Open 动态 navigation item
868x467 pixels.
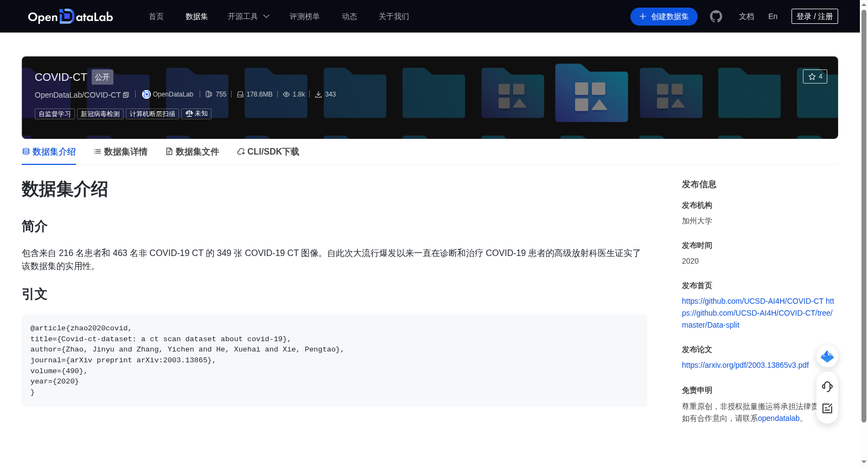[349, 16]
